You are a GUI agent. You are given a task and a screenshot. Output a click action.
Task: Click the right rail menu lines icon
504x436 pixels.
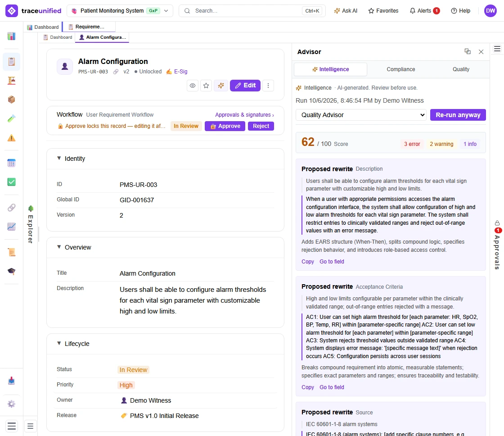click(x=497, y=49)
